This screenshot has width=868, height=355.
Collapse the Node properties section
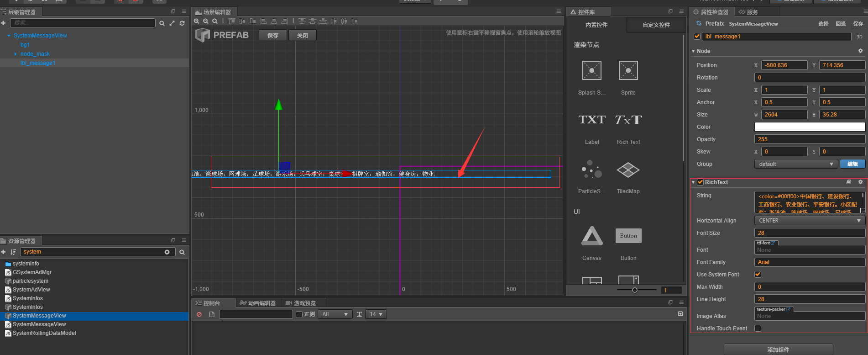pyautogui.click(x=693, y=51)
